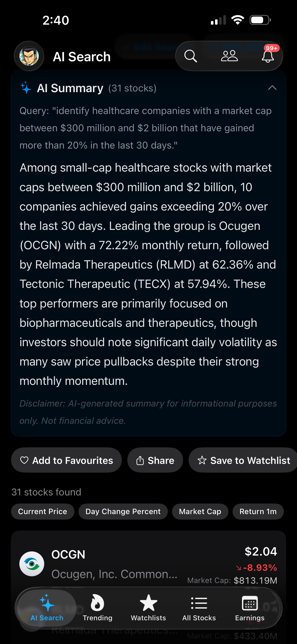Tap the AI Summary sparkle icon
This screenshot has width=297, height=644.
pos(26,88)
